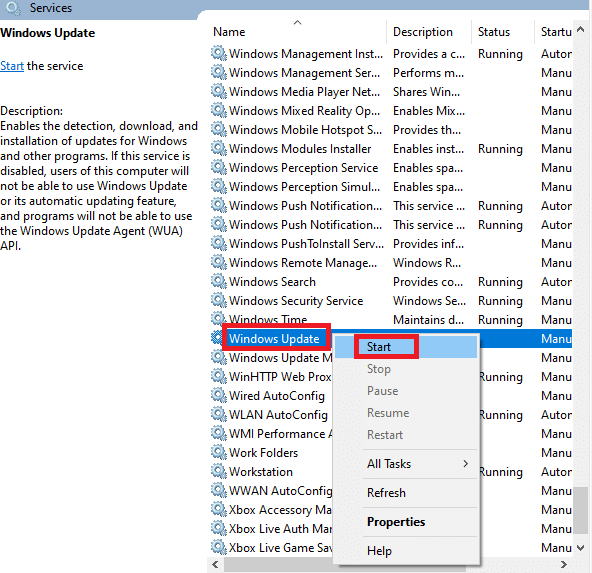Click gear icon beside Xbox Live Game Save
The image size is (592, 573).
[x=219, y=547]
